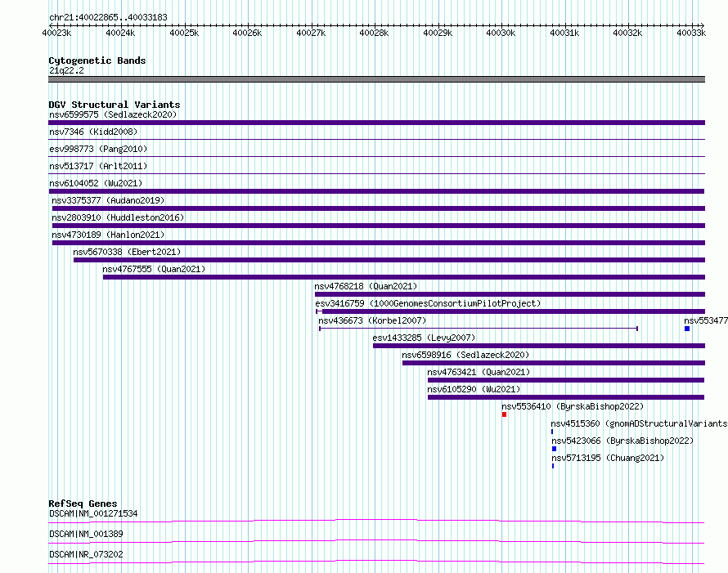
Task: Click the nsv4730189 (Hanlon2021) label
Action: pyautogui.click(x=108, y=235)
